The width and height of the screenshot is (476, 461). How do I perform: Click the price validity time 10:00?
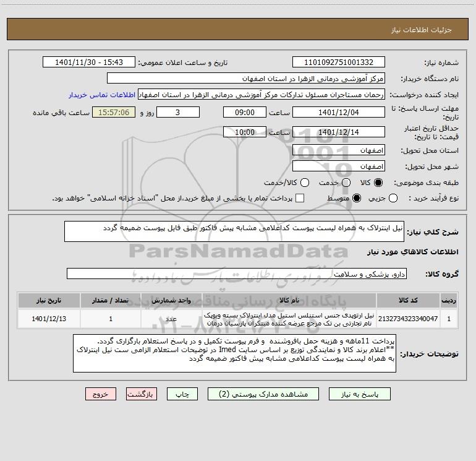(245, 132)
